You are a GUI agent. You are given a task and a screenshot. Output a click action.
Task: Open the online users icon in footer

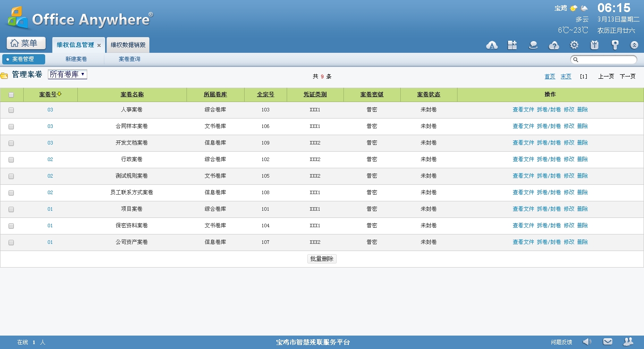click(x=628, y=341)
